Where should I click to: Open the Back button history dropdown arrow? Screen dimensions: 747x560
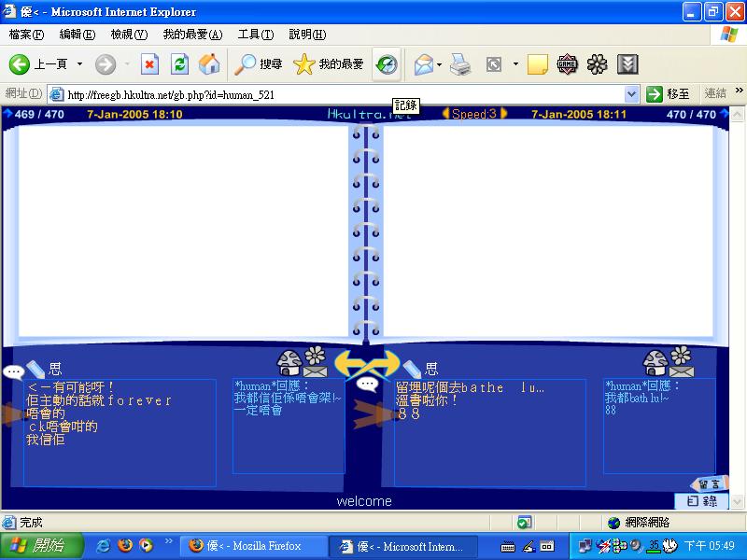coord(79,64)
